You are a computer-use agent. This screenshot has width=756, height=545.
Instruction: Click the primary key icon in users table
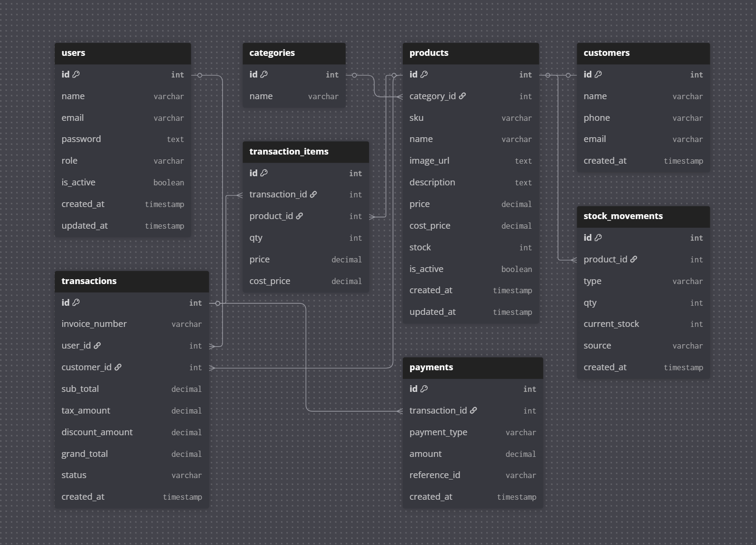[x=76, y=75]
